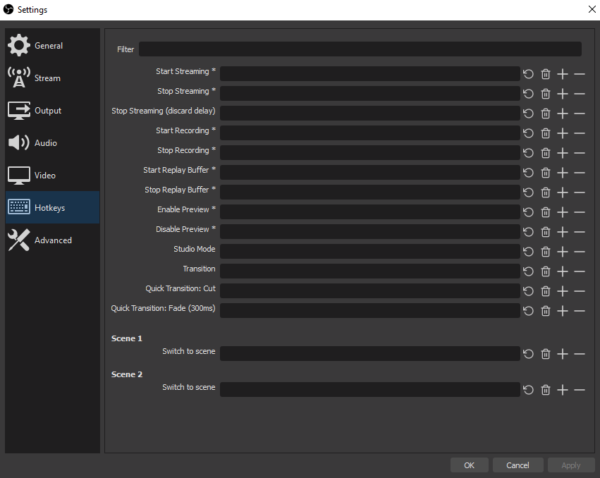600x478 pixels.
Task: Remove the Start Streaming hotkey binding
Action: (579, 74)
